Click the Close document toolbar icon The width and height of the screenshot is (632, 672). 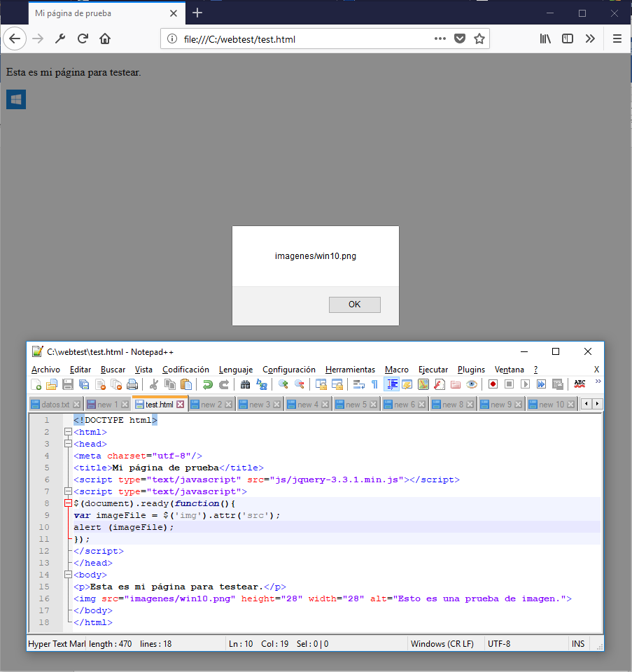tap(100, 384)
